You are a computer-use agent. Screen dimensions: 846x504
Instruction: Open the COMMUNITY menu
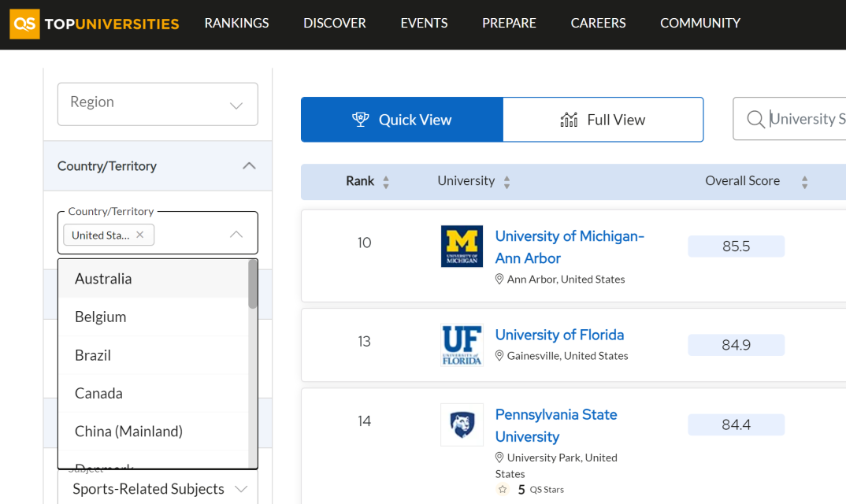pos(700,23)
